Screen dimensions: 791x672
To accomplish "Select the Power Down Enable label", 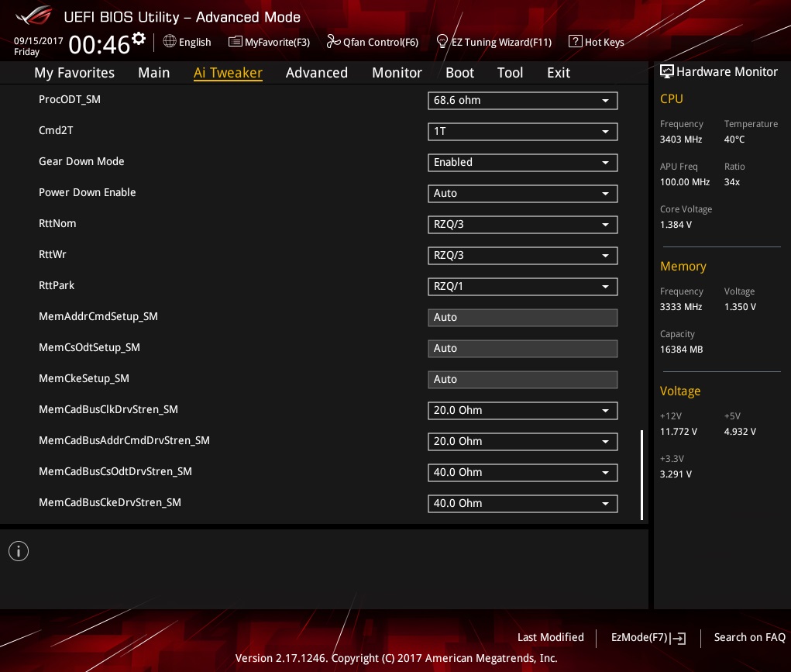I will click(88, 192).
